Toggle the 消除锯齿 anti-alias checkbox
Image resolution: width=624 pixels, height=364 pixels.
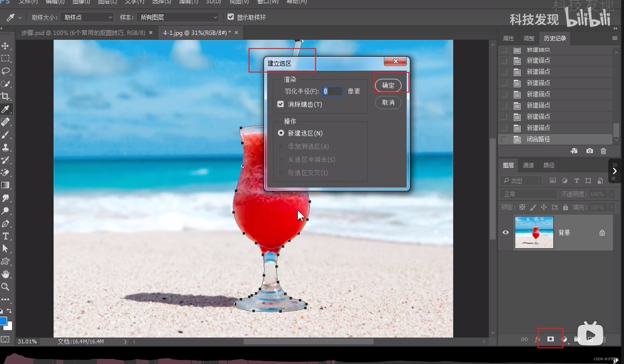[x=281, y=104]
